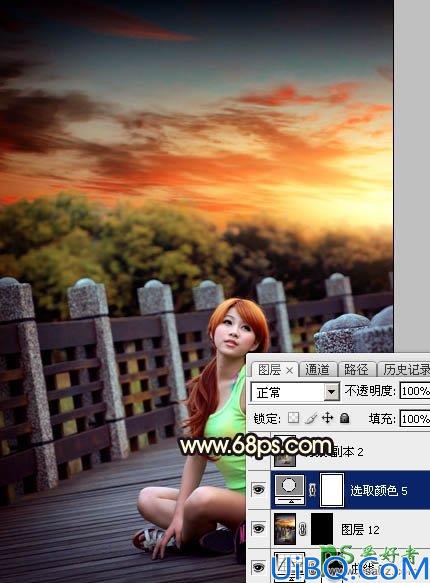This screenshot has width=430, height=583.
Task: Click the 不透明度 opacity value field
Action: click(415, 391)
